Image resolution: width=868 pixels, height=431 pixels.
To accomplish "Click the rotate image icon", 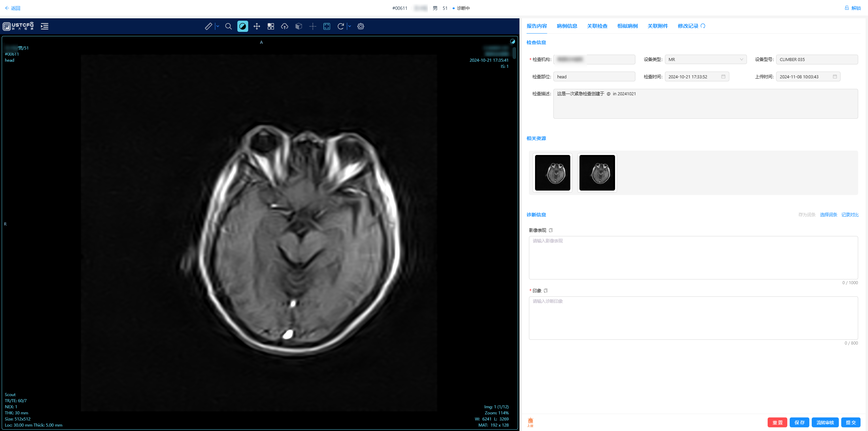I will coord(340,26).
